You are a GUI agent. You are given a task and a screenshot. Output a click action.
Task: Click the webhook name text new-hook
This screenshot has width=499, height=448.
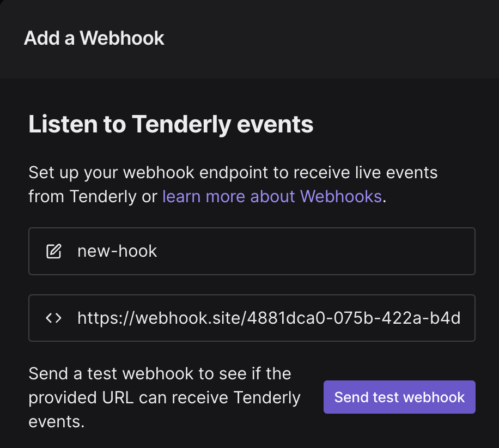tap(118, 251)
